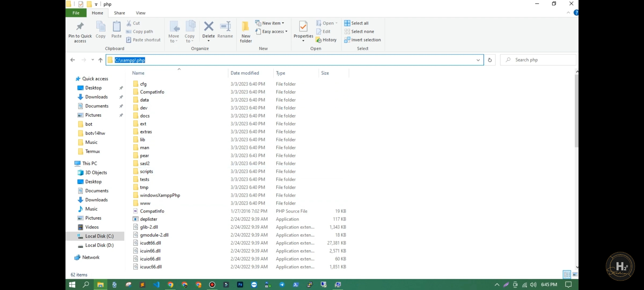Open the Easy access dropdown
This screenshot has height=290, width=644.
[272, 31]
